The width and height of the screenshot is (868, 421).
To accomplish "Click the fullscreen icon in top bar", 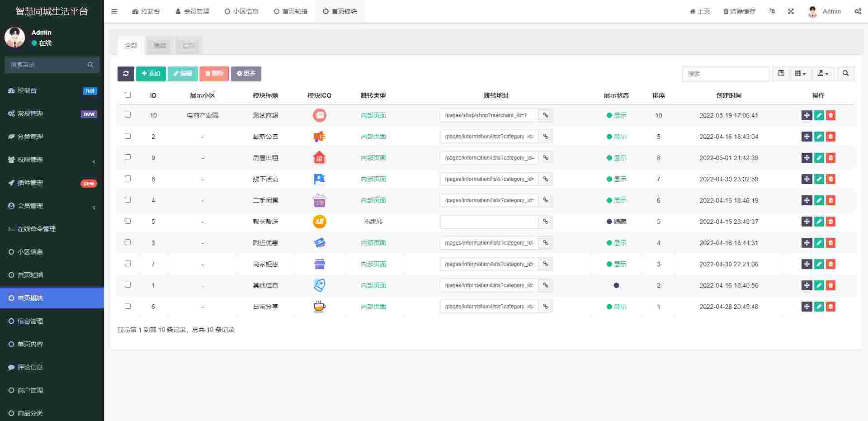I will click(791, 11).
